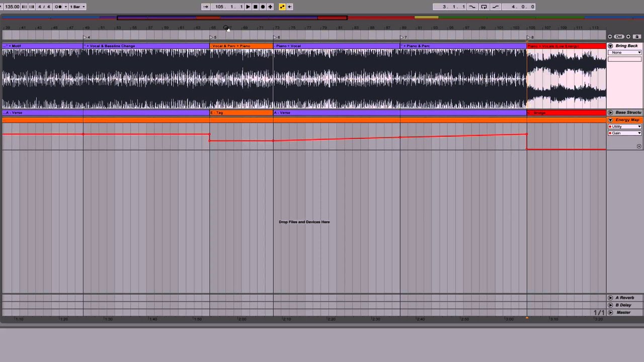Select the Vocal & Bassline Change clip header

pyautogui.click(x=146, y=46)
